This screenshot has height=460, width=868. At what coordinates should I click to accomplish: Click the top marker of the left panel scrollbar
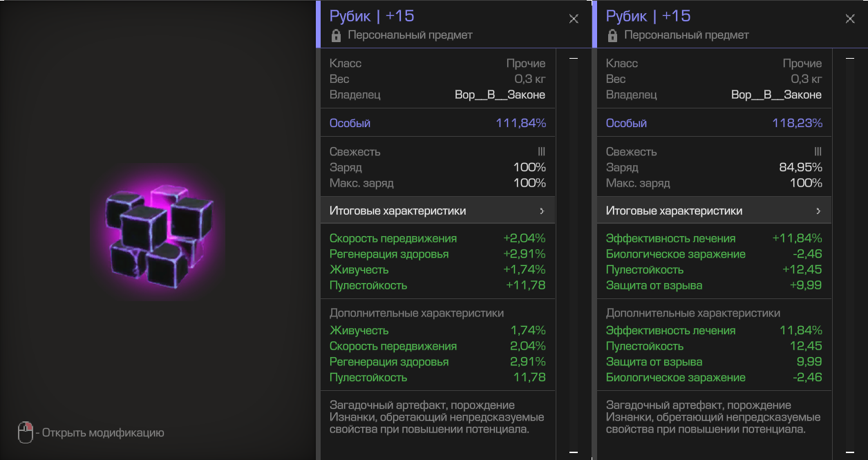click(573, 59)
